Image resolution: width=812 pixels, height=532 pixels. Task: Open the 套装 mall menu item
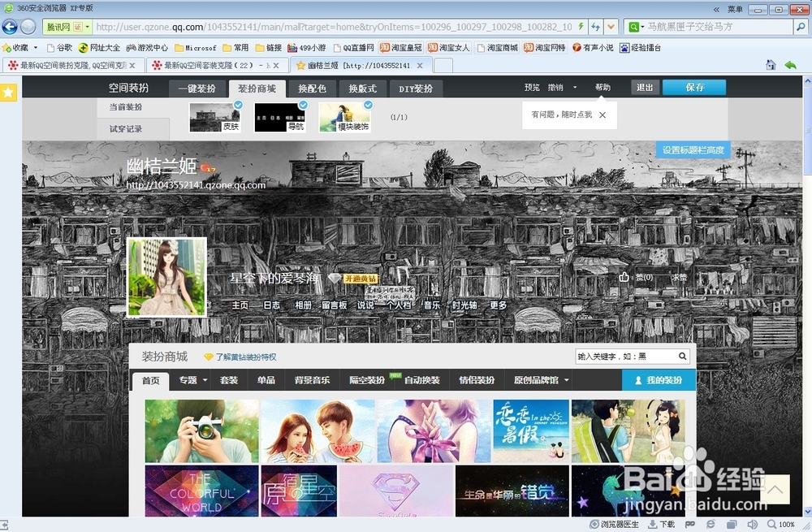pos(229,379)
